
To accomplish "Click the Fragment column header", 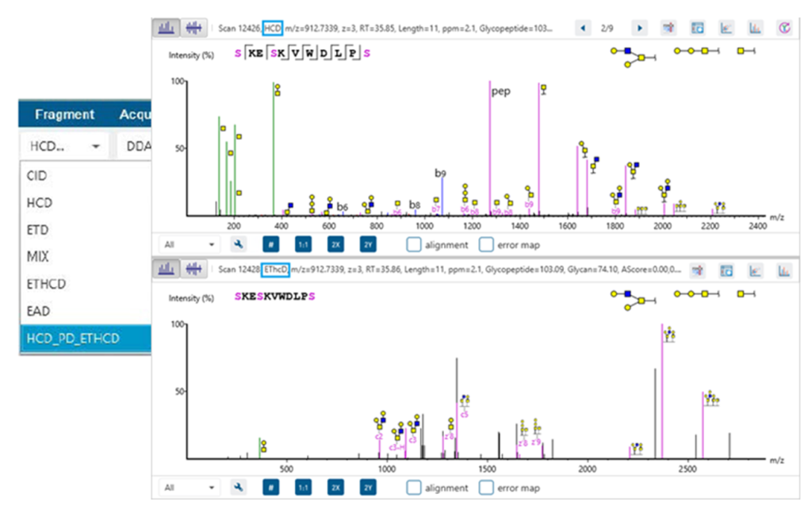I will (64, 115).
